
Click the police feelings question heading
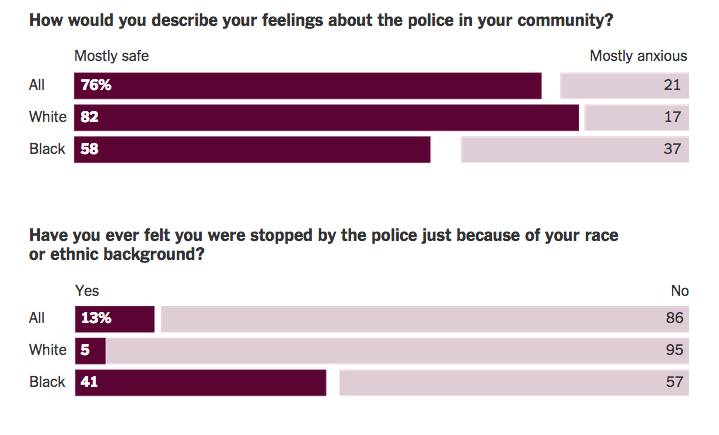tap(321, 18)
